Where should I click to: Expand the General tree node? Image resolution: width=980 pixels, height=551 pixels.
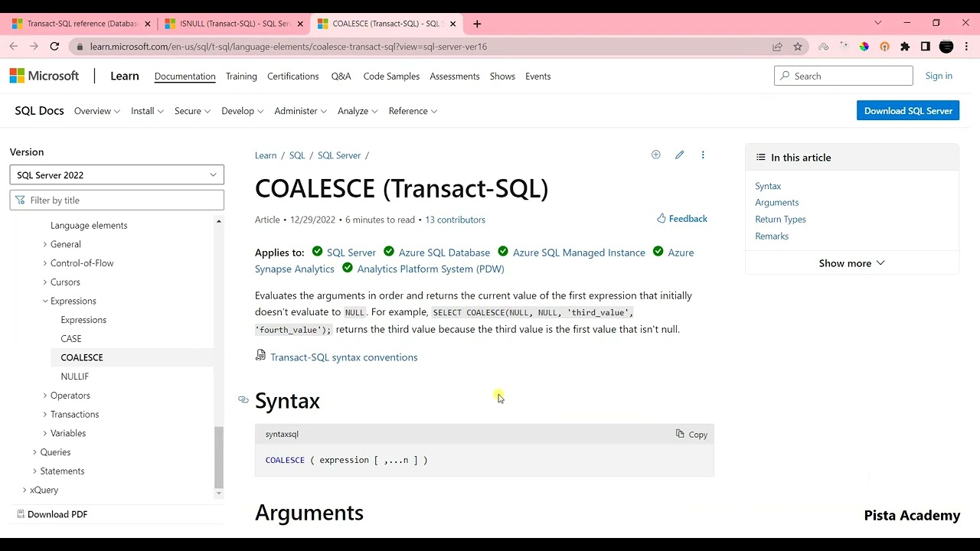click(44, 244)
